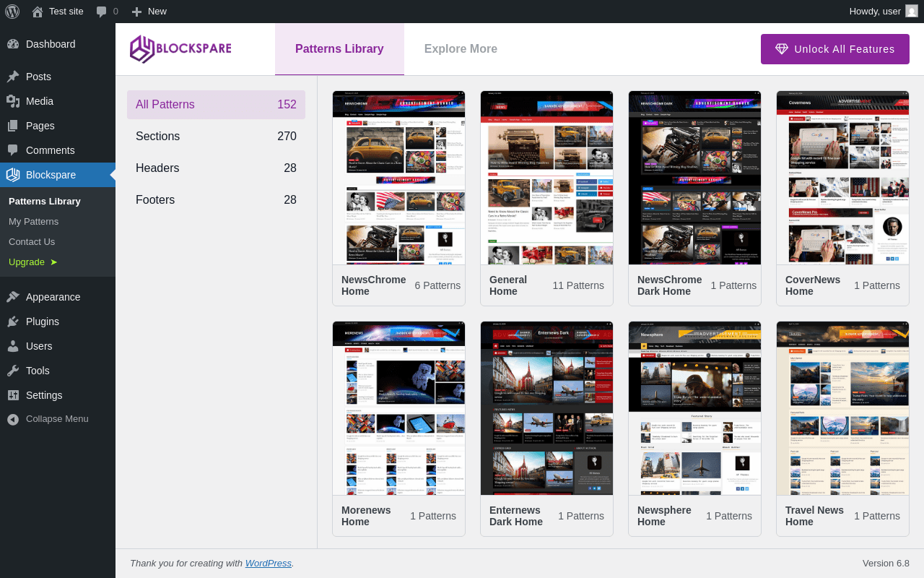Open the Test site home icon

click(x=38, y=12)
